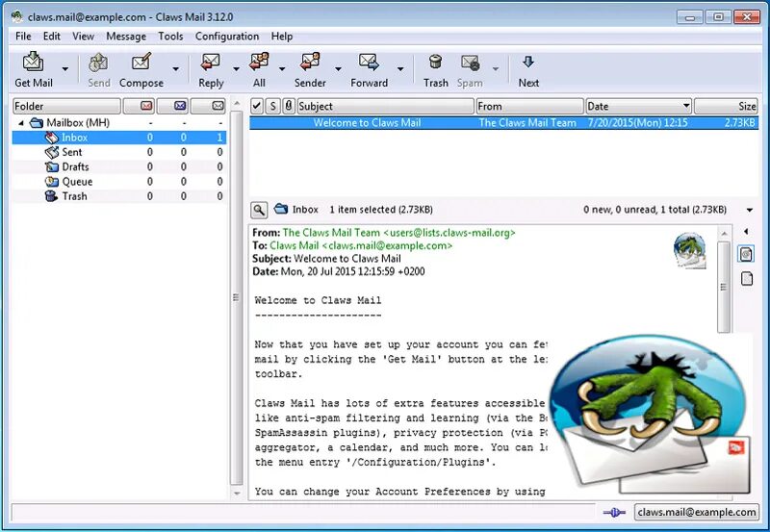Click the attachment paperclip column header

289,106
